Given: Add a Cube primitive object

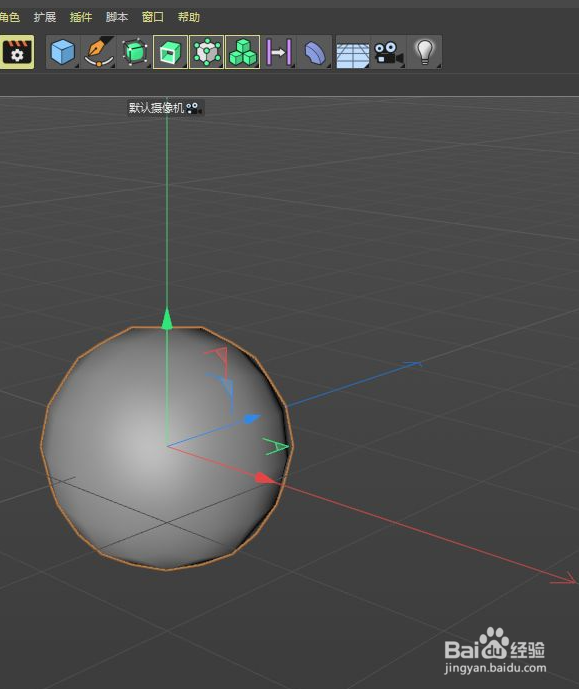Looking at the screenshot, I should (x=63, y=52).
